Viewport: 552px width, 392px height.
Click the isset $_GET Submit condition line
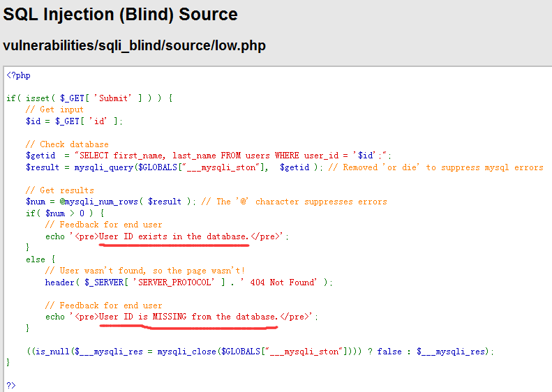(89, 98)
